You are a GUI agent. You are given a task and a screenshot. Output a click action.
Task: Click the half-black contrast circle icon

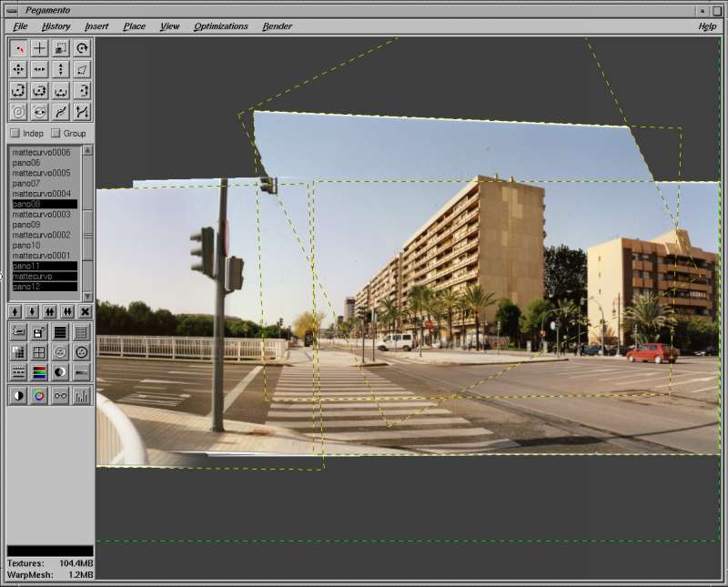18,396
